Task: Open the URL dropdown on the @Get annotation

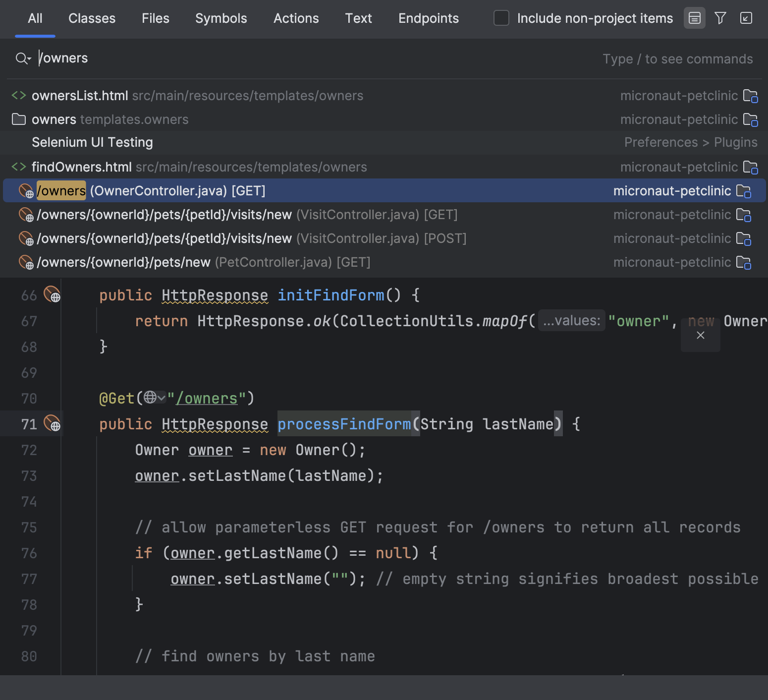Action: point(154,398)
